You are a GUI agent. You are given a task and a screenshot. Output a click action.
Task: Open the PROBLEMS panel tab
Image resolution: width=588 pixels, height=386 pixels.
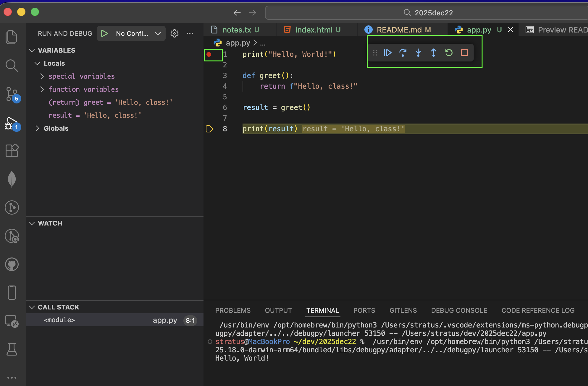coord(233,311)
